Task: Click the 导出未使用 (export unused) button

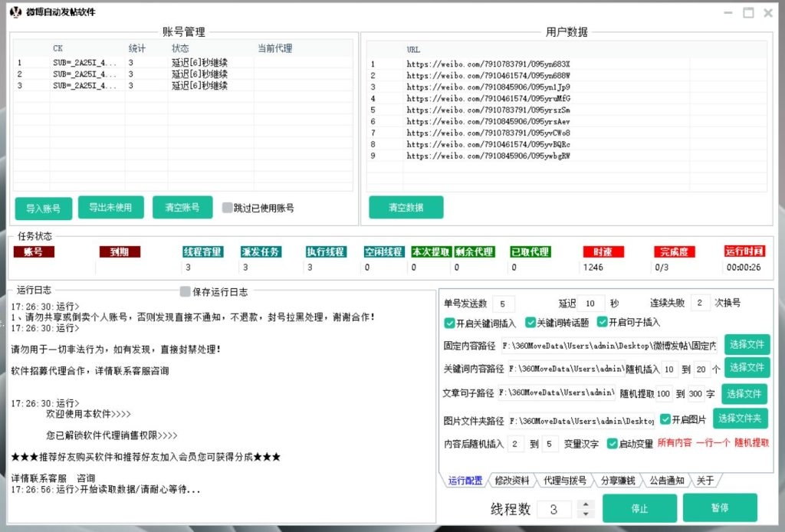Action: pyautogui.click(x=110, y=207)
